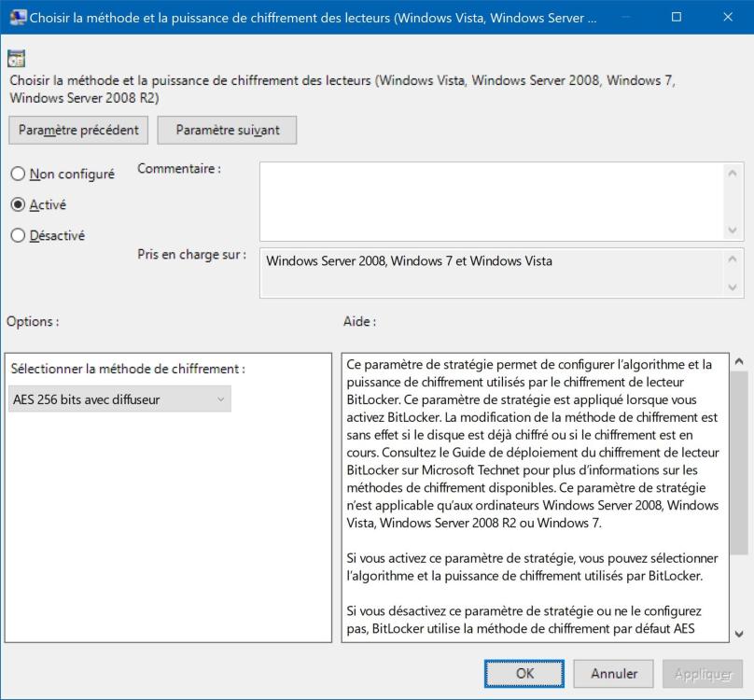Click the policy setting icon below title bar

click(16, 59)
